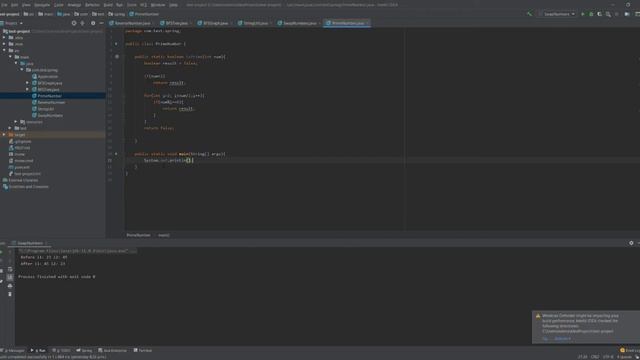
Task: Run SwapNumbers with the green play icon
Action: (x=582, y=14)
